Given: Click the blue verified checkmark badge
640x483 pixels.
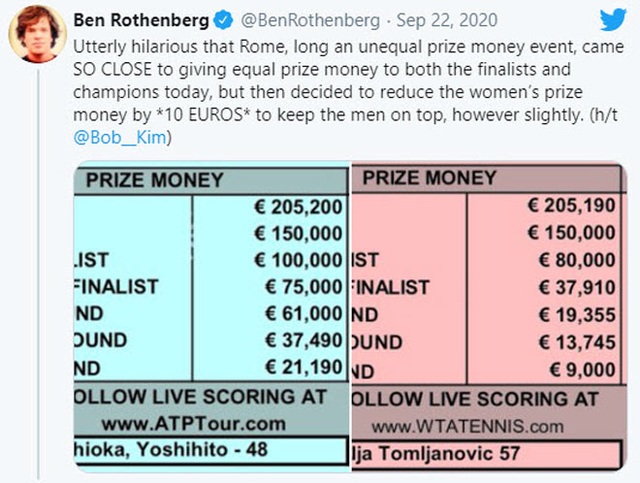Looking at the screenshot, I should coord(223,20).
